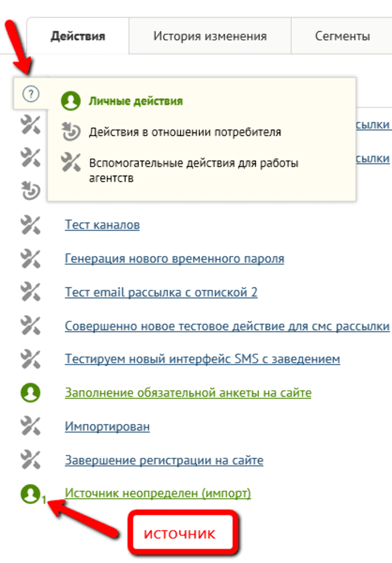This screenshot has width=392, height=563.
Task: Open the Импортирован link
Action: click(107, 426)
